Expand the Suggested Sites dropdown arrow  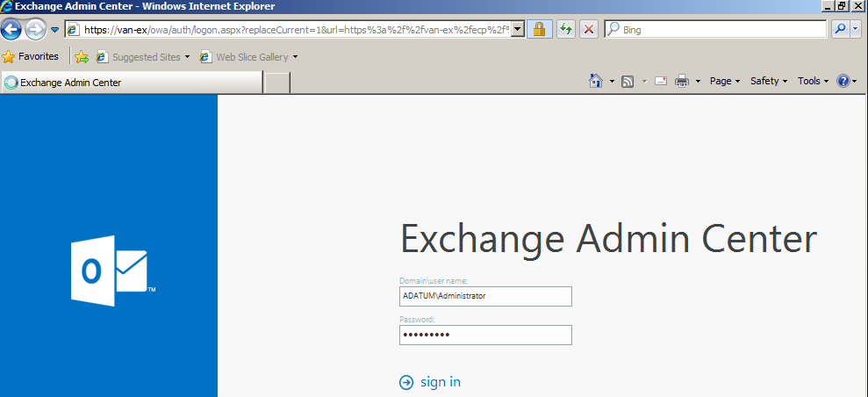187,57
